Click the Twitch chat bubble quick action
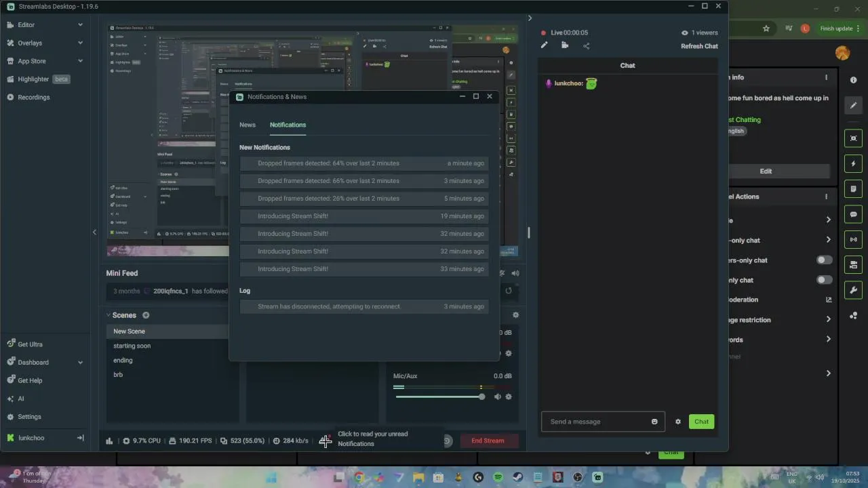This screenshot has height=488, width=868. [x=853, y=214]
